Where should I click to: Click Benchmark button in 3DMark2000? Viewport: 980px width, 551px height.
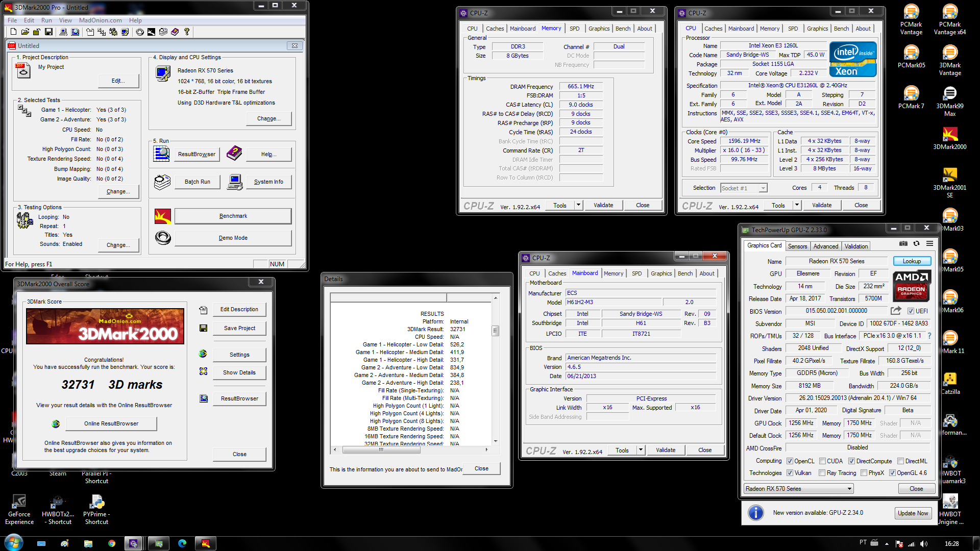(233, 216)
